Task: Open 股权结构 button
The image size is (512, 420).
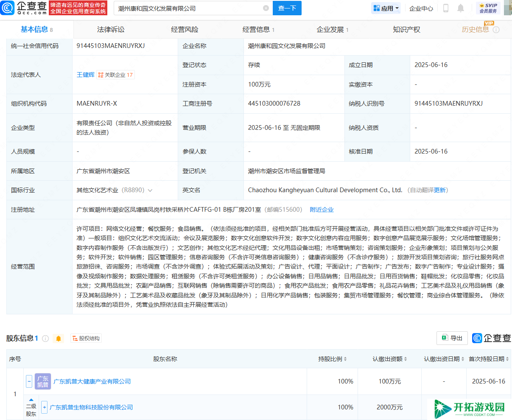Action: (86, 339)
